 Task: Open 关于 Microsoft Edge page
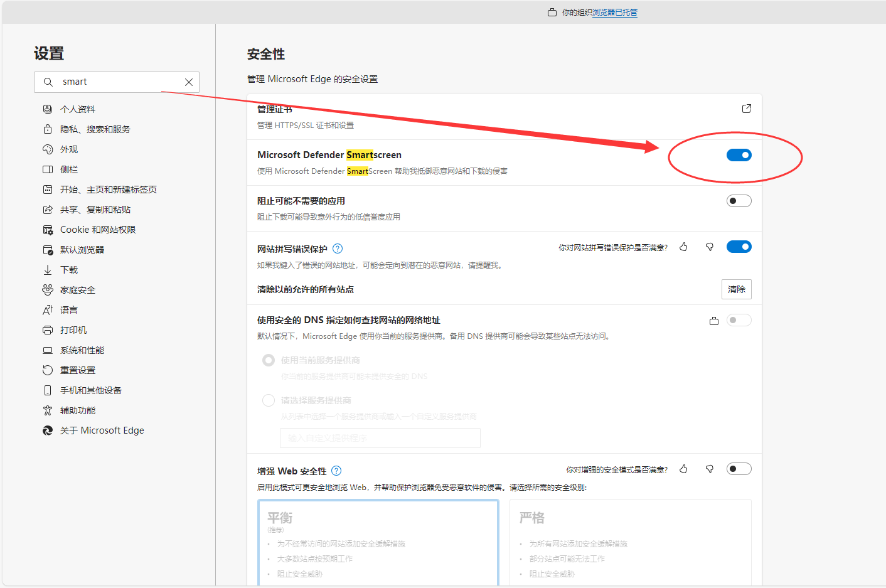(x=102, y=430)
